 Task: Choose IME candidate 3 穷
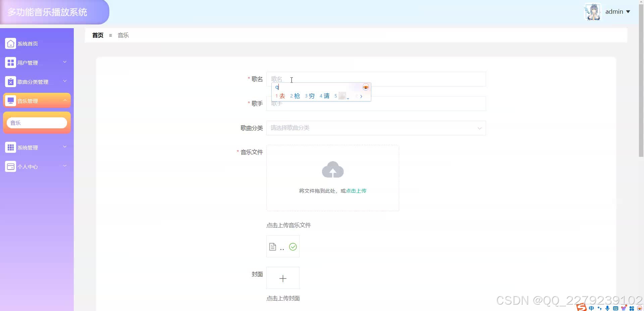(x=310, y=96)
